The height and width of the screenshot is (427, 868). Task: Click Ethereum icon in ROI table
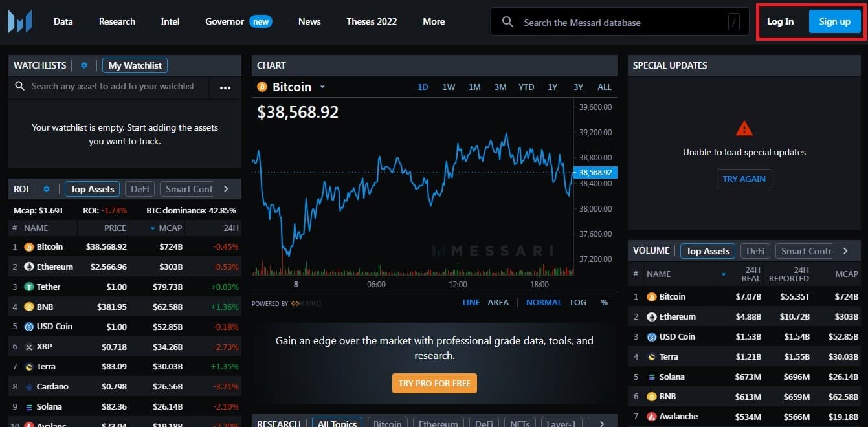coord(28,267)
